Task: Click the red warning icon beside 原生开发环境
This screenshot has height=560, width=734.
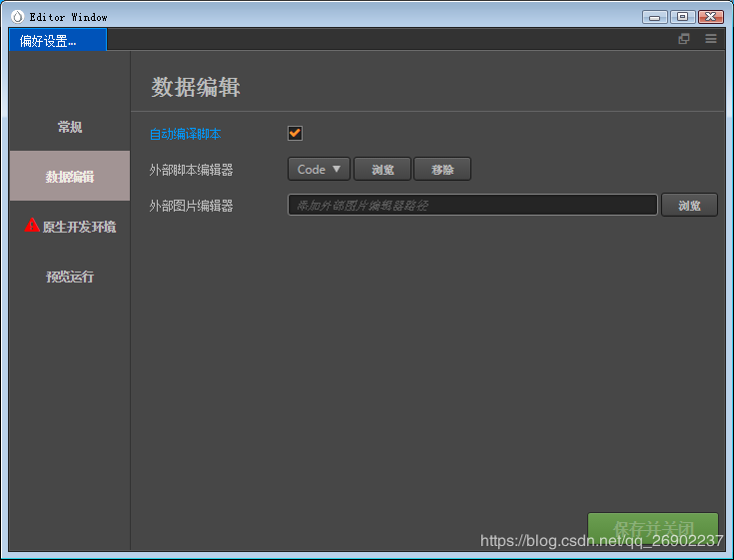Action: [x=32, y=225]
